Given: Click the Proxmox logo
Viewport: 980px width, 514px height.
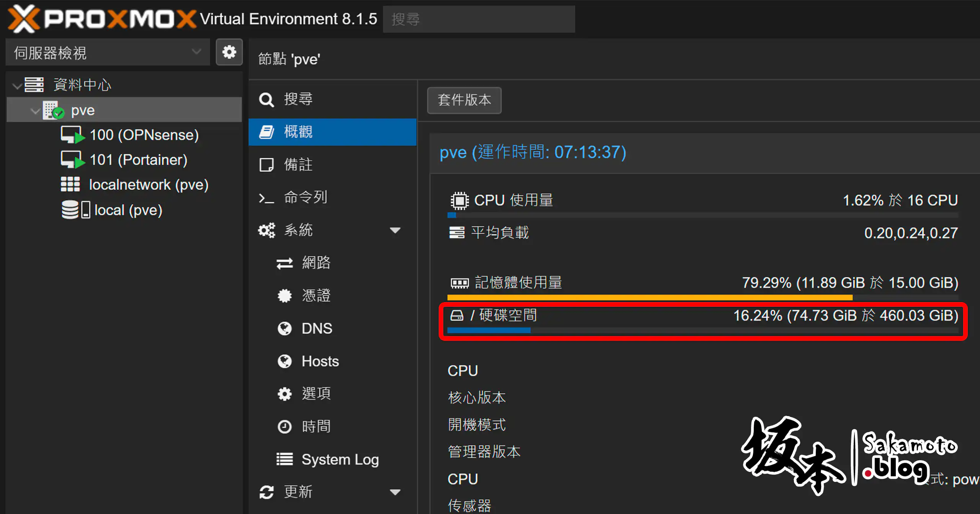Looking at the screenshot, I should point(100,18).
